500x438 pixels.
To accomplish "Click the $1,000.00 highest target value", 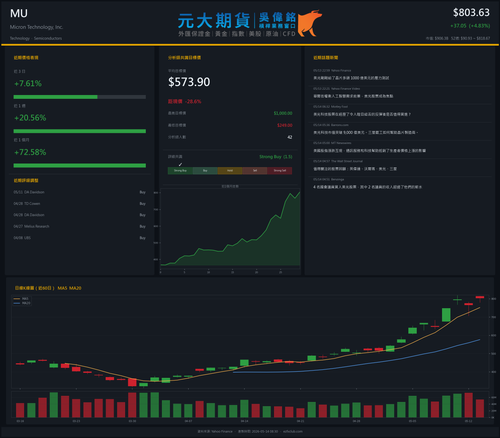I will (x=283, y=113).
